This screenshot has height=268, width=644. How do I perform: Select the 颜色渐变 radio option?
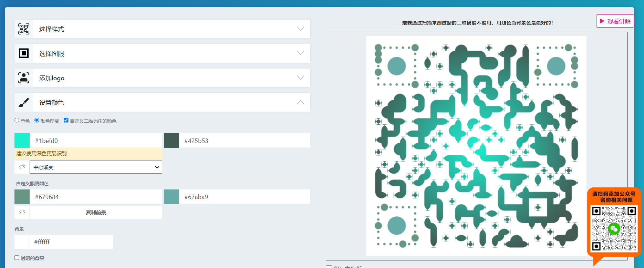click(x=37, y=120)
